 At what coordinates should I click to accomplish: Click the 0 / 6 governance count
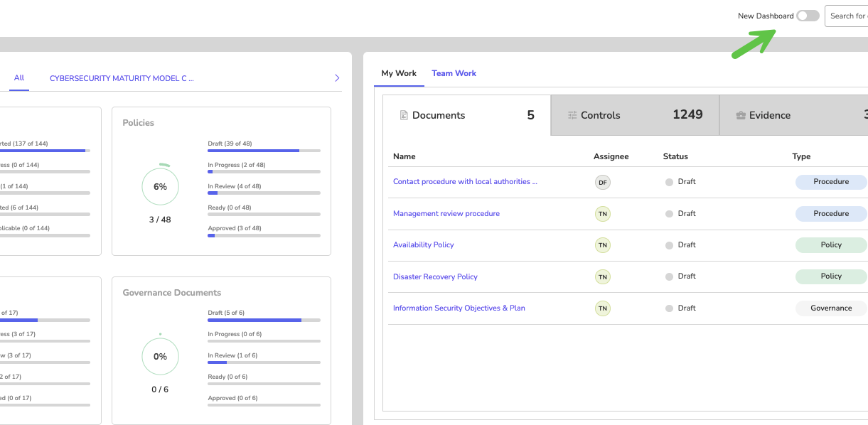(x=160, y=389)
